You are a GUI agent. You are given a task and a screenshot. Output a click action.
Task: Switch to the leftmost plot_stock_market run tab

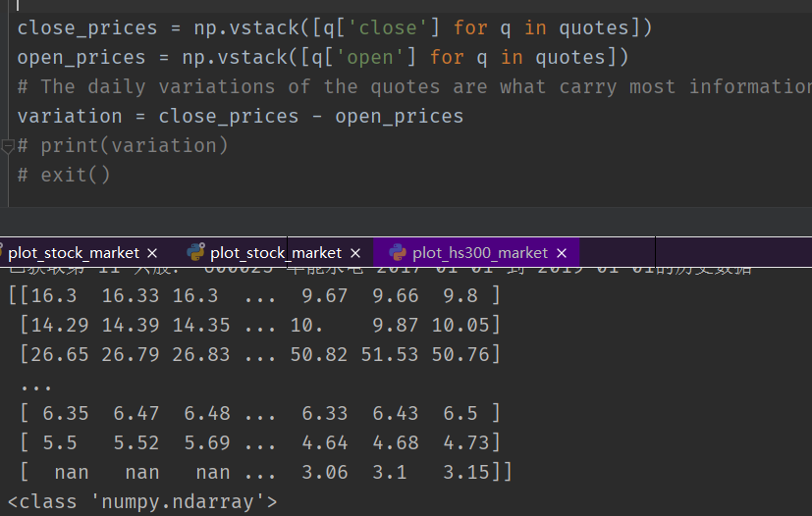pyautogui.click(x=74, y=252)
